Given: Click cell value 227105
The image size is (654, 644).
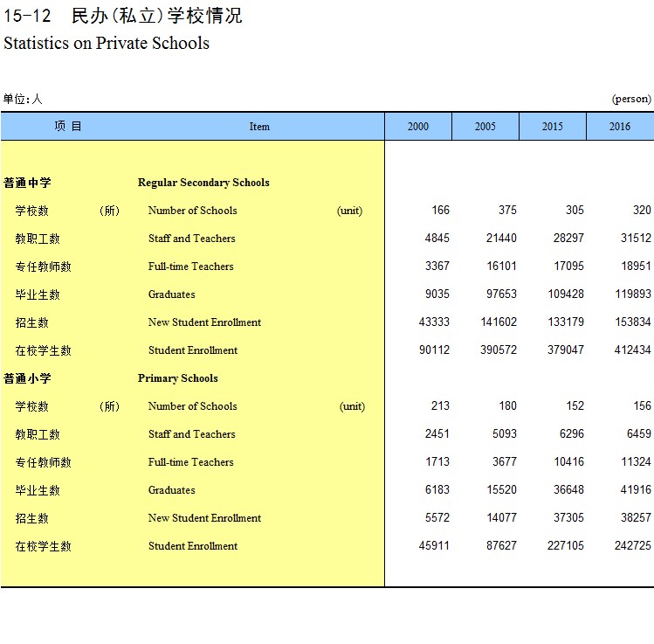Looking at the screenshot, I should click(x=566, y=545).
